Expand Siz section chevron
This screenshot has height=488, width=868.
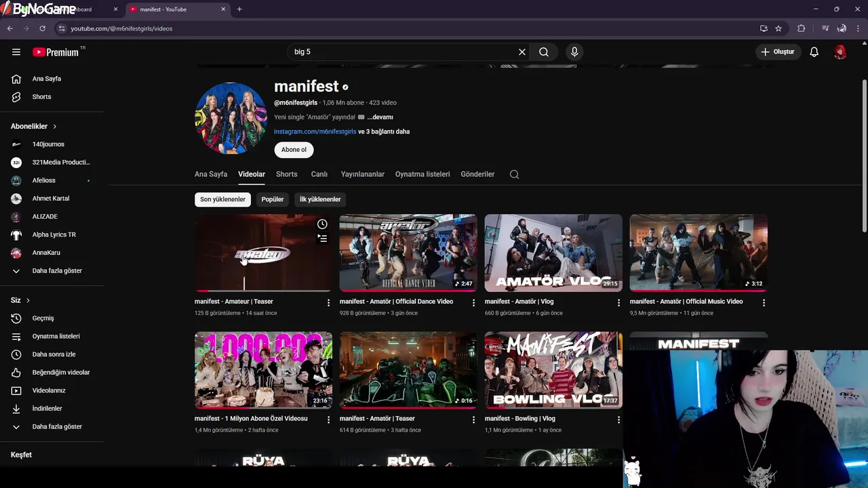click(x=28, y=300)
